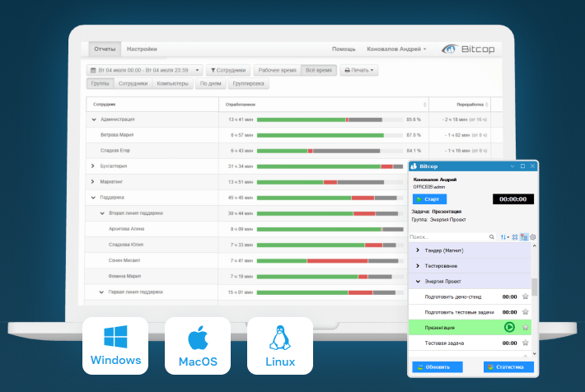Open the Печать dropdown menu
The width and height of the screenshot is (585, 392).
tap(359, 71)
